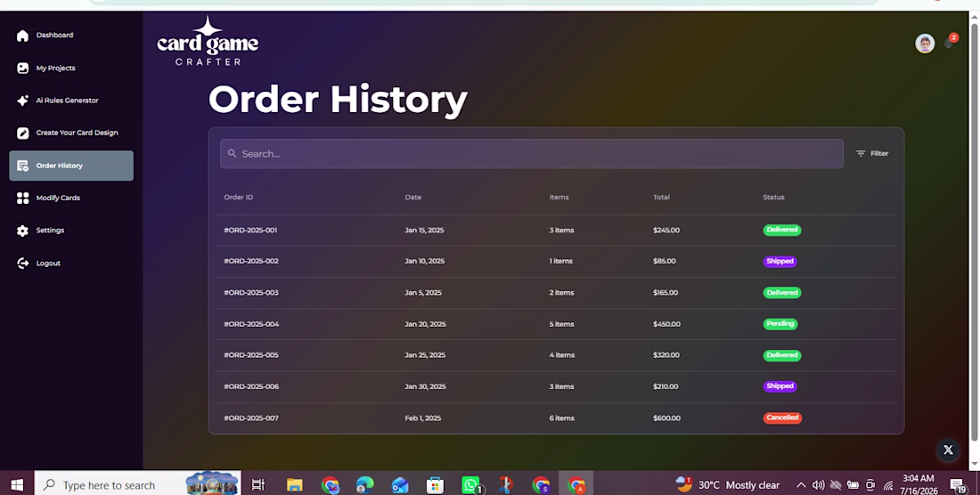980x495 pixels.
Task: Open Task View from the taskbar
Action: (x=257, y=485)
